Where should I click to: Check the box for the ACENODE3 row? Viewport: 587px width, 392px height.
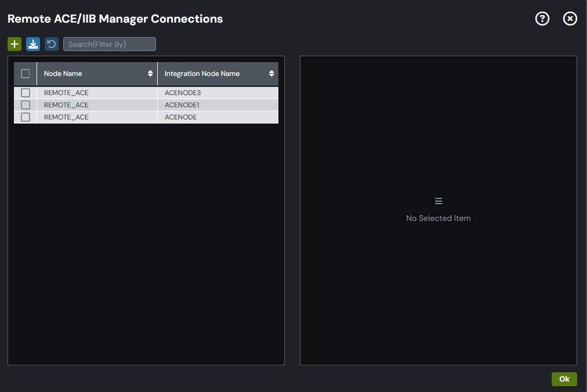coord(26,92)
